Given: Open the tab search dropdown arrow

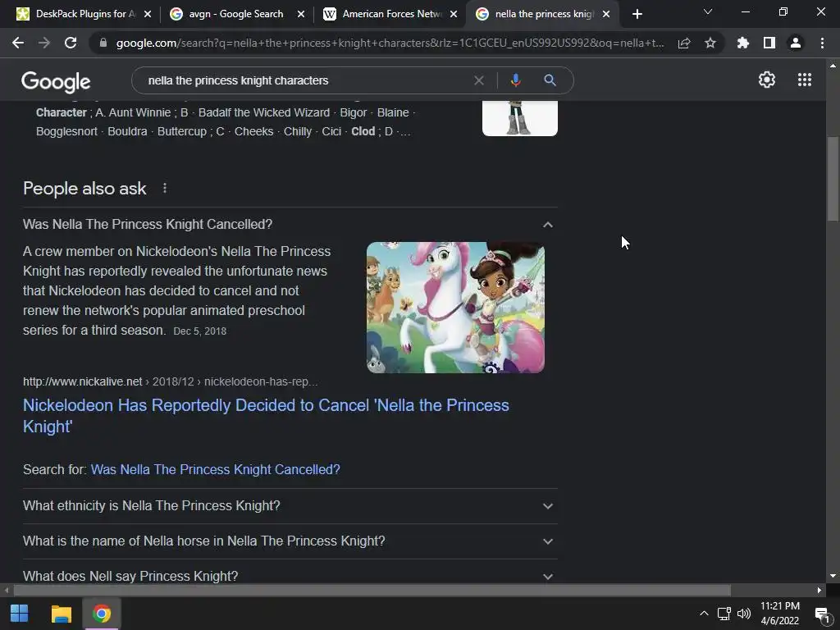Looking at the screenshot, I should coord(708,11).
